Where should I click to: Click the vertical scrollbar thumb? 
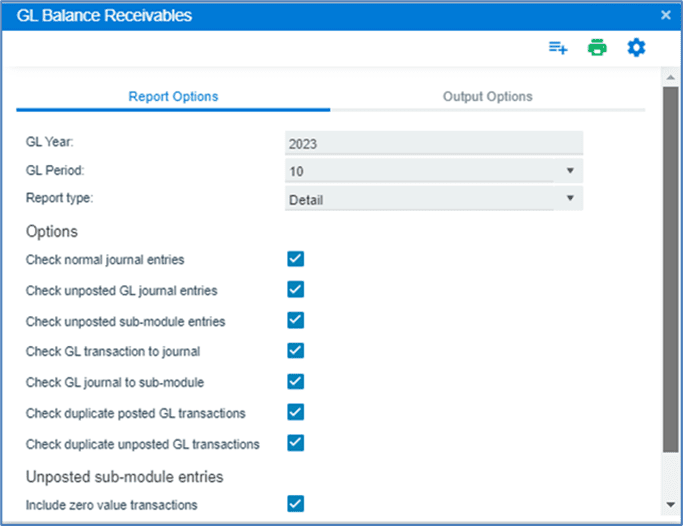tap(670, 270)
